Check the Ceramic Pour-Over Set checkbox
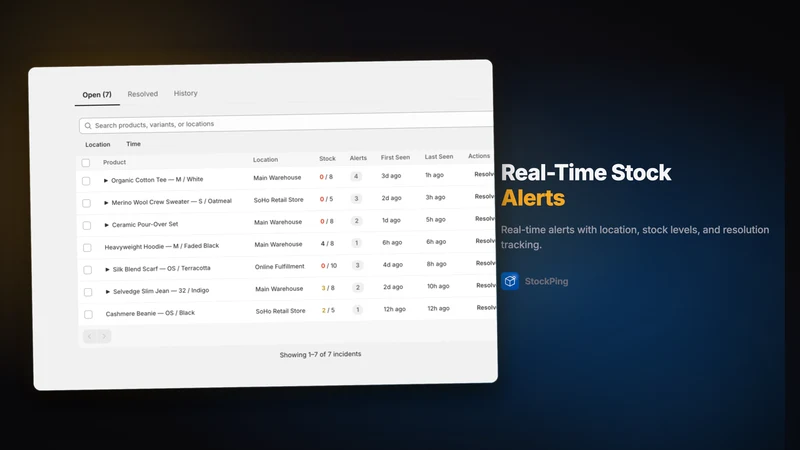800x450 pixels. coord(87,225)
